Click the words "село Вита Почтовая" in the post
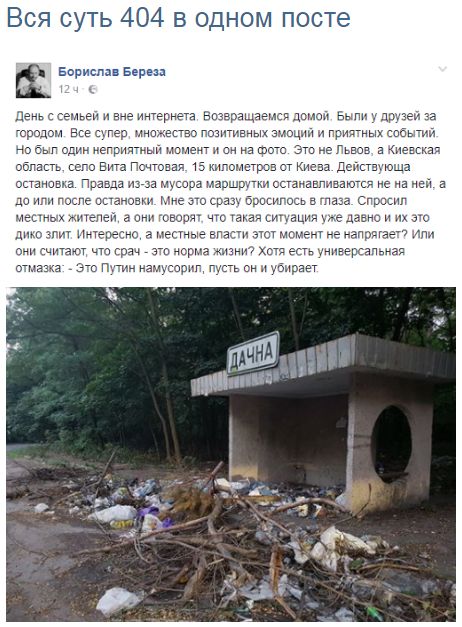This screenshot has width=462, height=627. [x=126, y=167]
